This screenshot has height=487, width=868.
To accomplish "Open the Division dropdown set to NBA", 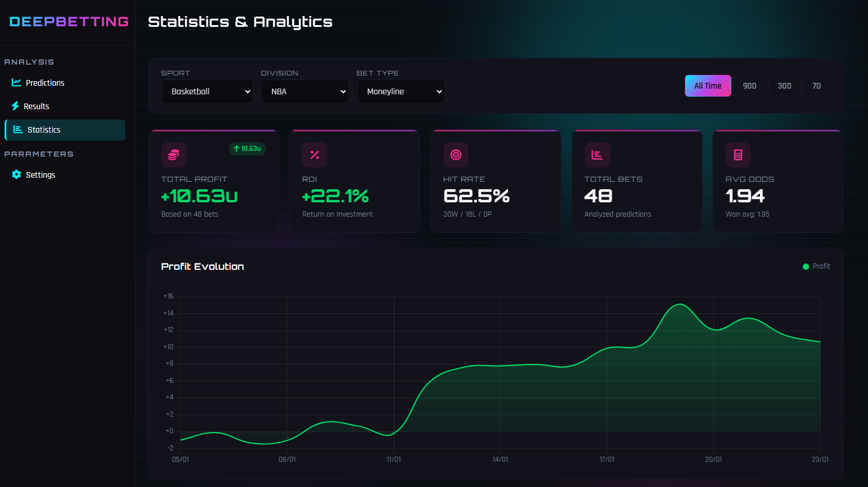I will 304,91.
